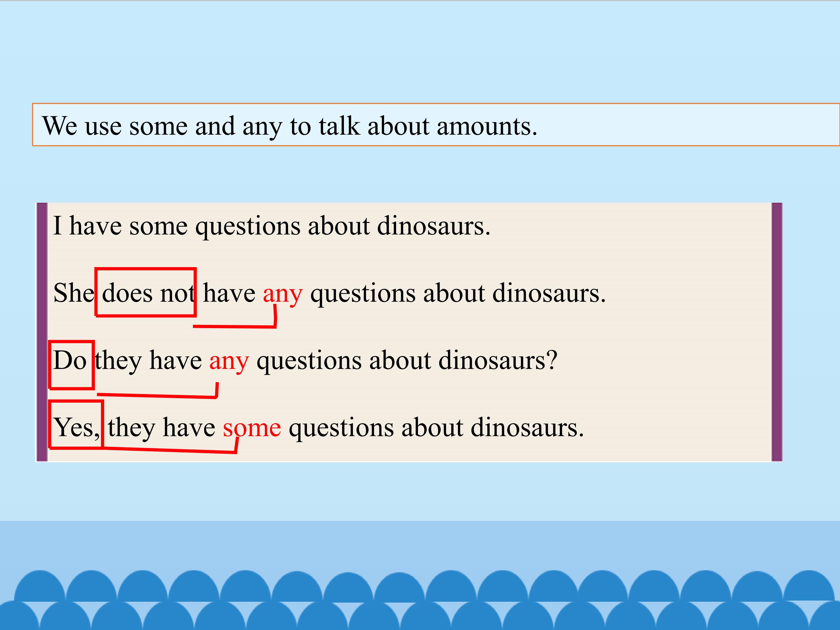The width and height of the screenshot is (840, 630).
Task: Click the blue scalloped wave pattern at the bottom
Action: [420, 599]
